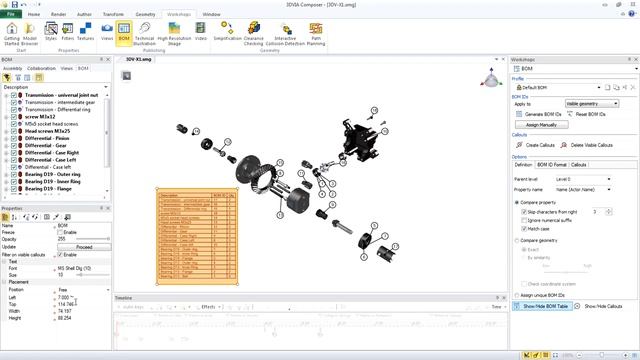The width and height of the screenshot is (640, 360).
Task: Adjust the zoom slider in status bar
Action: point(602,356)
